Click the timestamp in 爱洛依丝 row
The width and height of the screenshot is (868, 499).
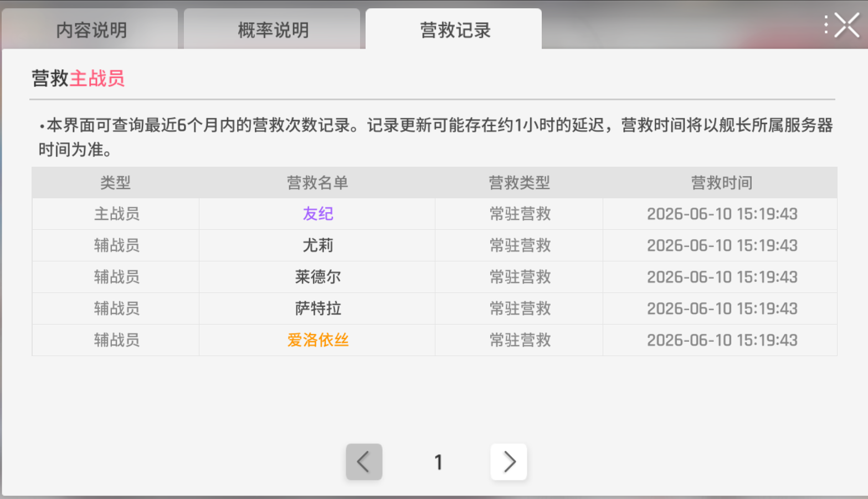(722, 340)
